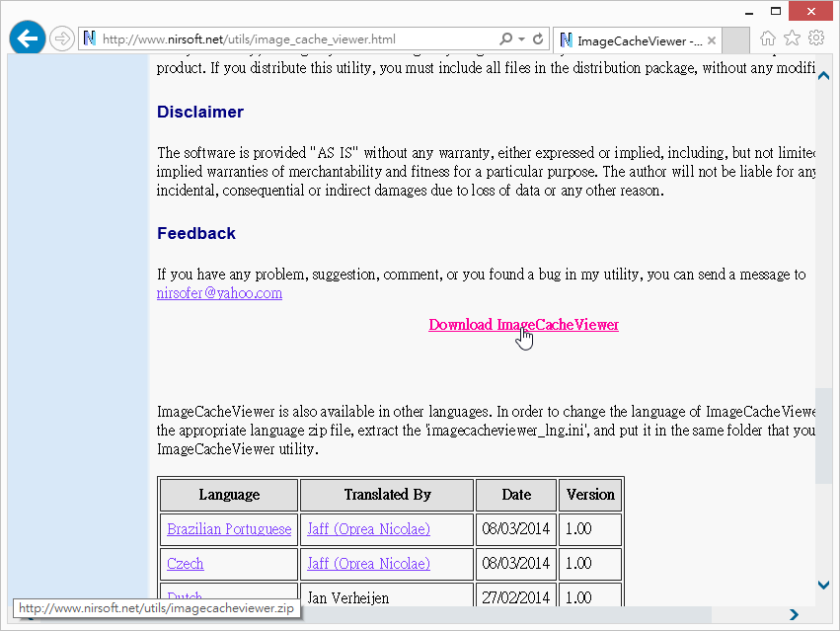Click the Refresh page icon
Screen dimensions: 840x631
(538, 39)
